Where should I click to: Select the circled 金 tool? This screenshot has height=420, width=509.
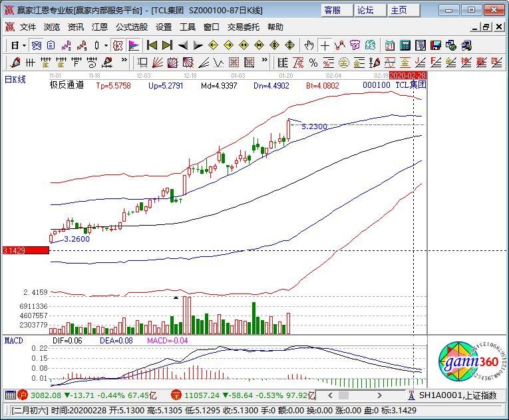344,63
